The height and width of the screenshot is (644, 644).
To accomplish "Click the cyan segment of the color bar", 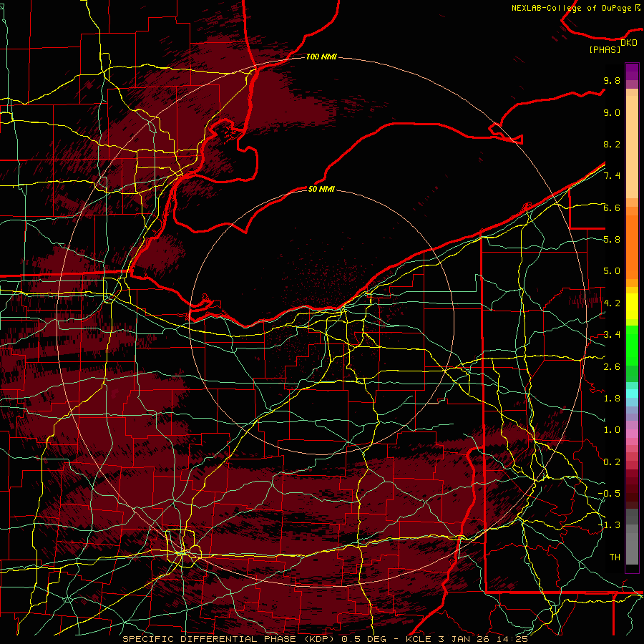I will tap(632, 394).
